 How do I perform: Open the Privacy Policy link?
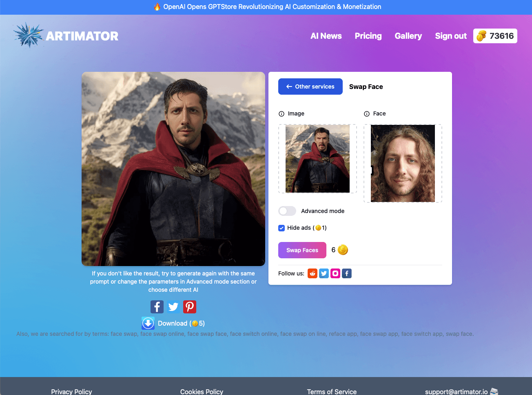click(71, 392)
